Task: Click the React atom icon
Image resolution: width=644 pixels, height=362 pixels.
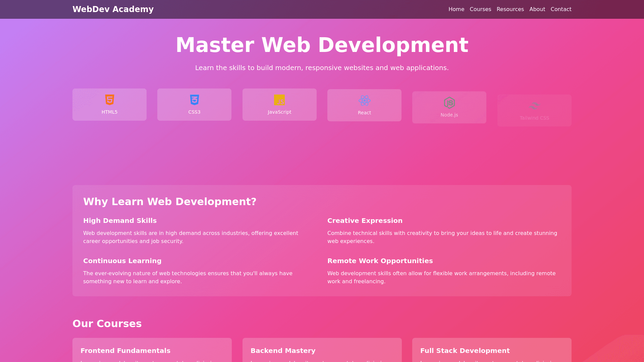Action: 364,101
